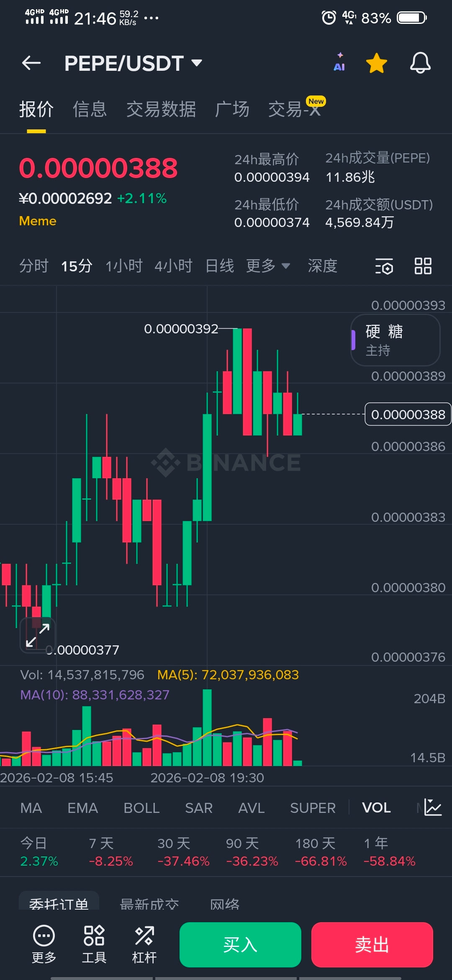Toggle the VOL sub-indicator
The image size is (452, 980).
pyautogui.click(x=376, y=808)
